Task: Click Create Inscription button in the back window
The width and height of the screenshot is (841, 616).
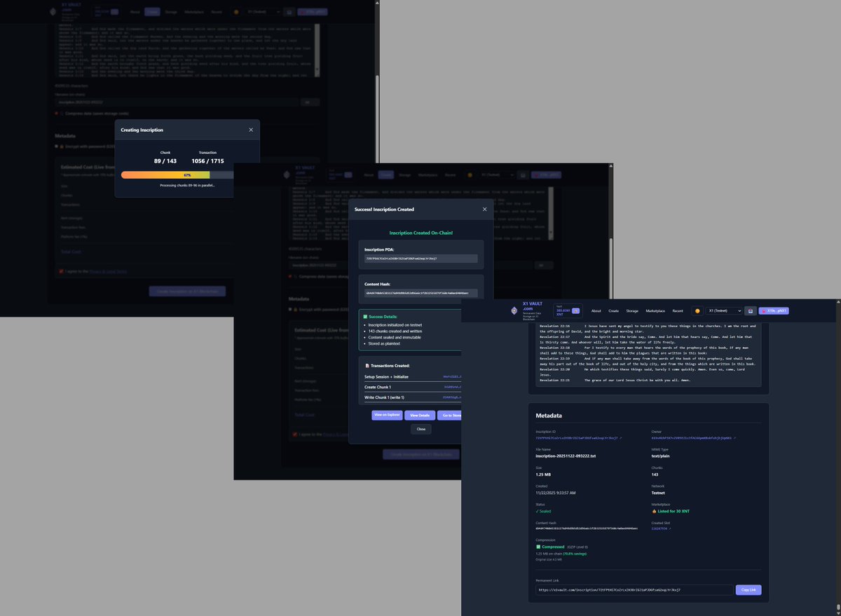Action: pos(187,291)
